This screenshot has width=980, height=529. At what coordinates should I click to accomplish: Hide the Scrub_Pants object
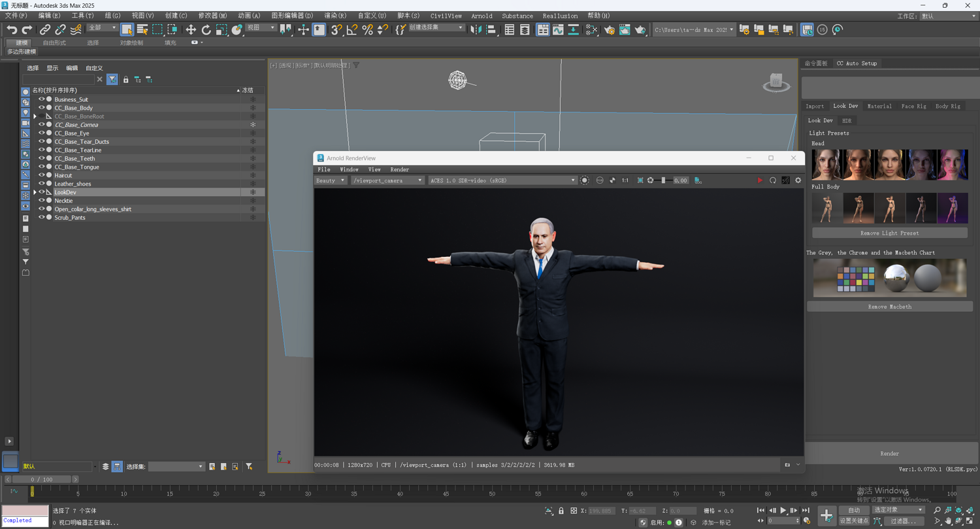[41, 217]
